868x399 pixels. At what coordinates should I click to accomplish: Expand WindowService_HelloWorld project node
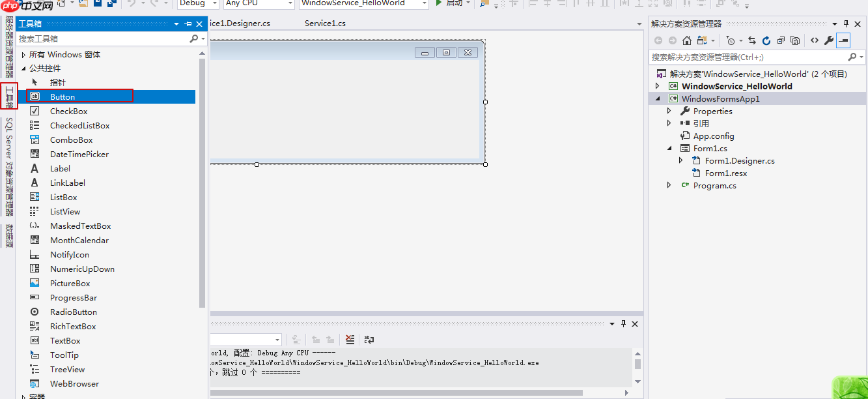[657, 86]
